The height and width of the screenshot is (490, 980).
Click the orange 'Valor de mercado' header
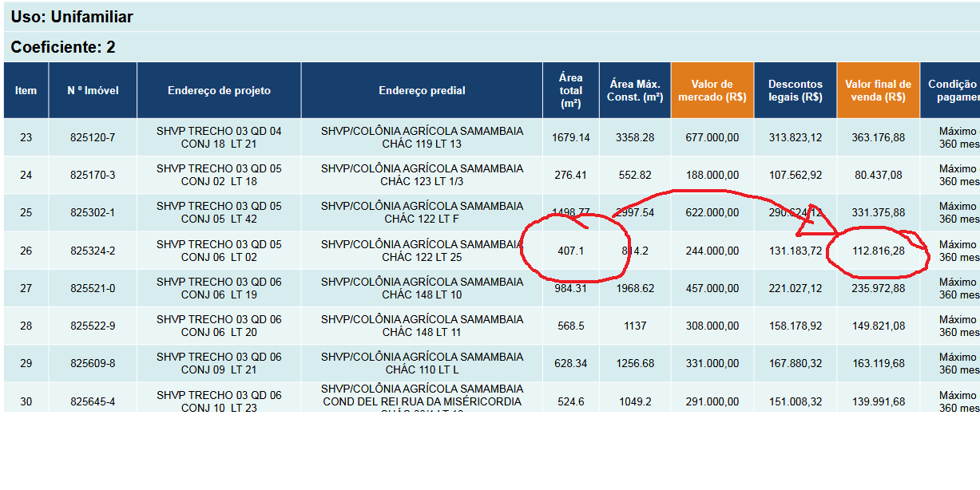click(712, 90)
